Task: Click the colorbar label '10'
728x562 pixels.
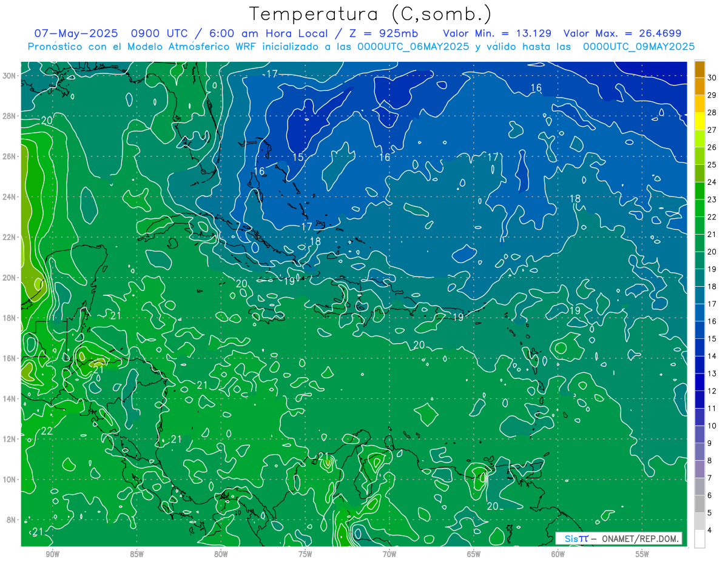Action: [x=712, y=426]
